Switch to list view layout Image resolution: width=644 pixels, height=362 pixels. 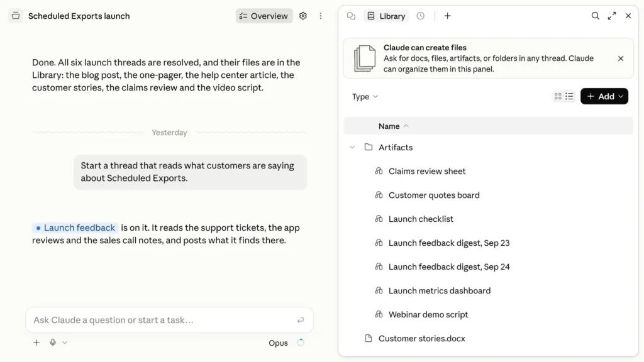pyautogui.click(x=569, y=96)
